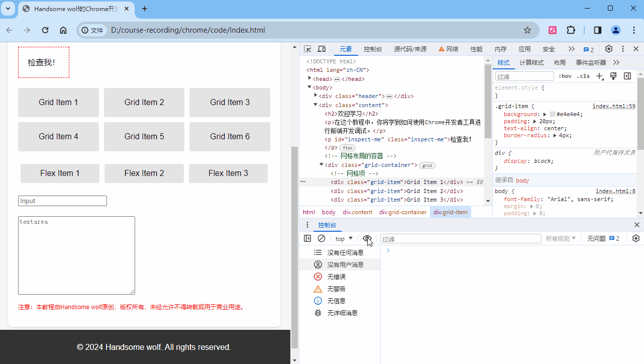Toggle .cls element classes panel
This screenshot has height=364, width=644.
583,76
